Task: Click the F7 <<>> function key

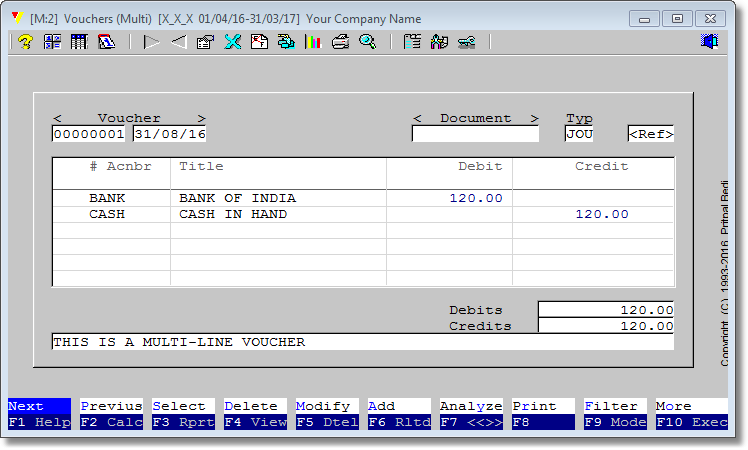Action: pyautogui.click(x=471, y=422)
